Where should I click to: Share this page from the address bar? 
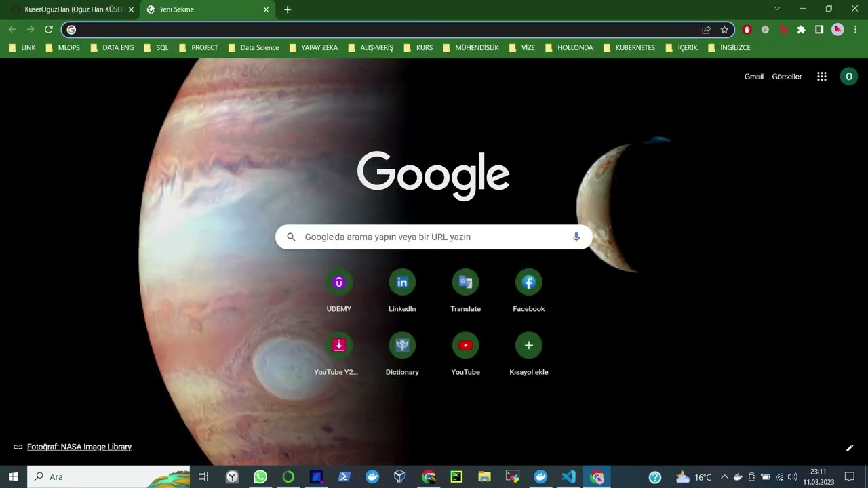tap(706, 29)
